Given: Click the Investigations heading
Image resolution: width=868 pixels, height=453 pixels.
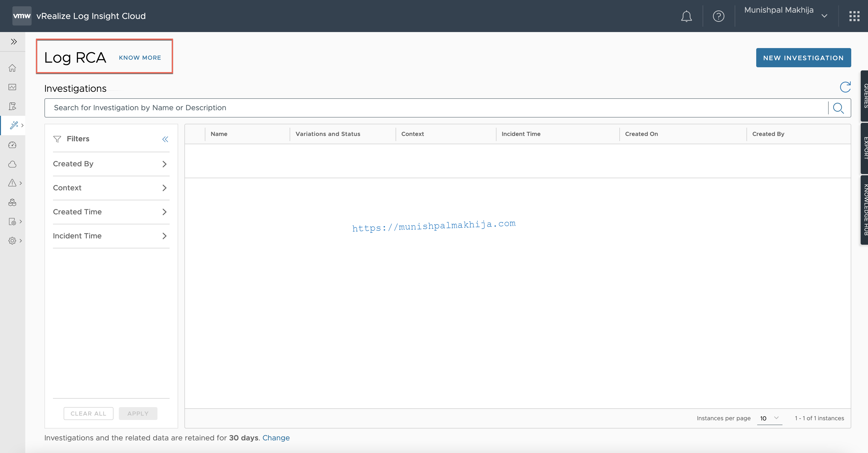Looking at the screenshot, I should [x=75, y=89].
